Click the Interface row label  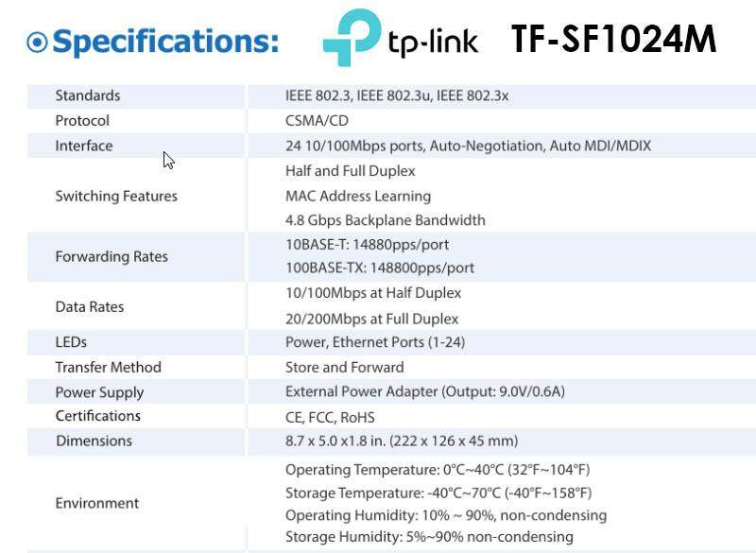tap(84, 146)
